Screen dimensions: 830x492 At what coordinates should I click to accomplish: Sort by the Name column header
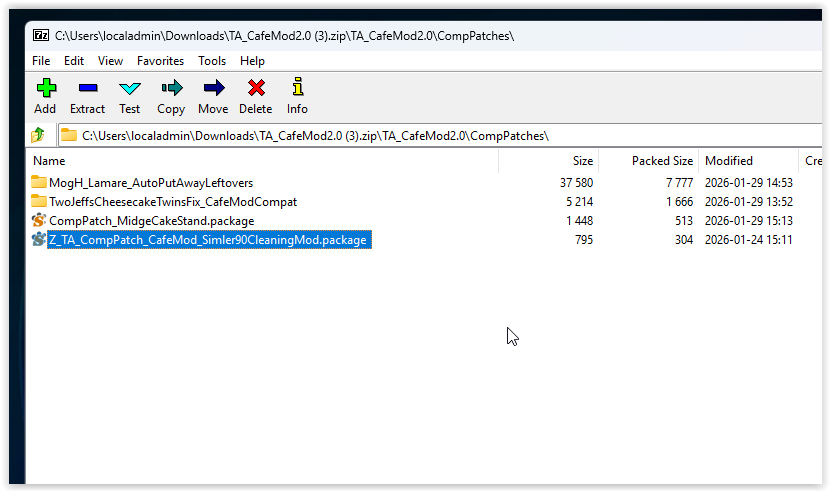pyautogui.click(x=262, y=161)
